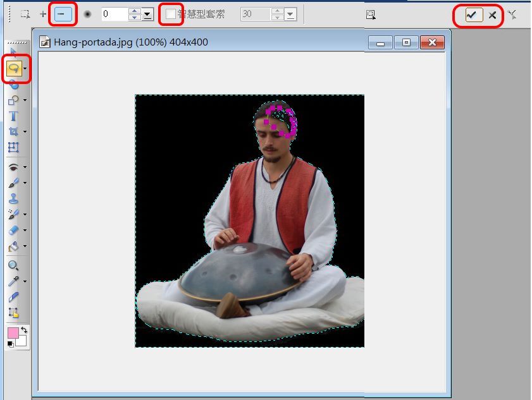
Task: Select the Transform tool
Action: point(13,147)
